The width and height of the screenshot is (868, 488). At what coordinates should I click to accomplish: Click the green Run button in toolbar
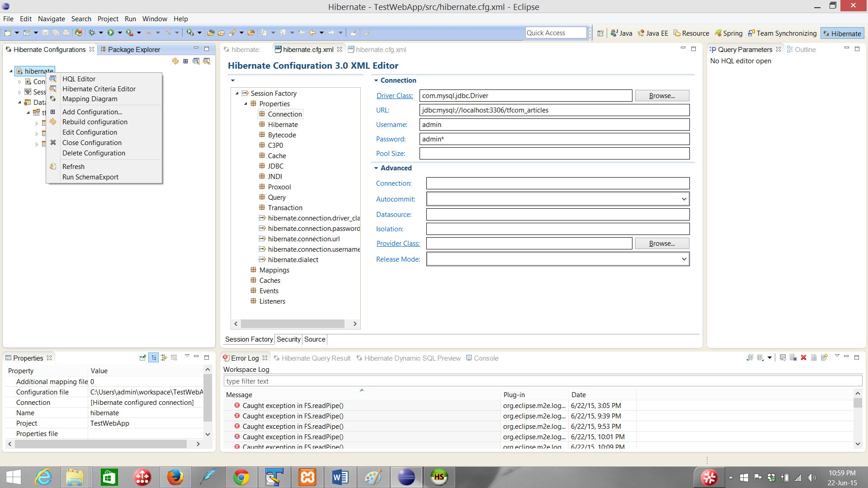pos(111,33)
